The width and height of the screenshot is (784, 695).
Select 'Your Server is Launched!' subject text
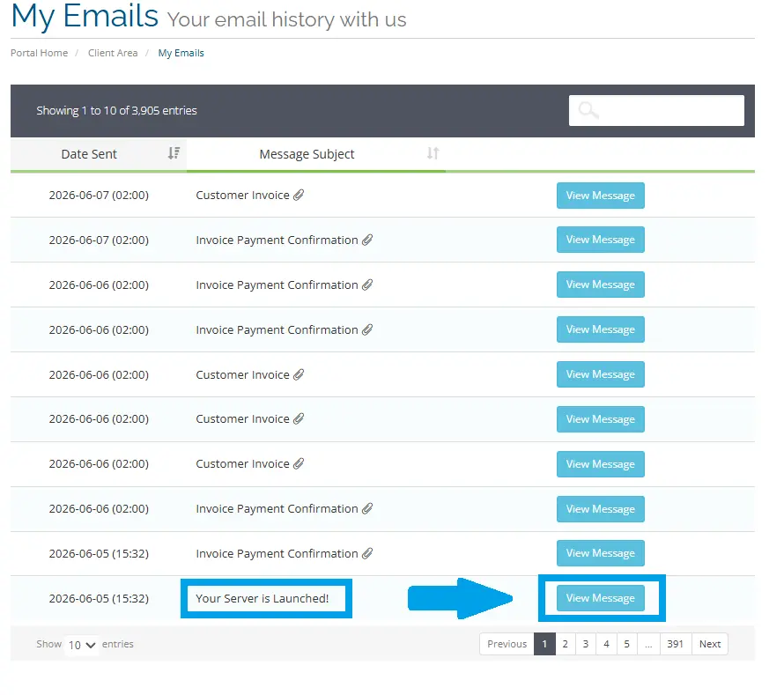click(x=262, y=598)
